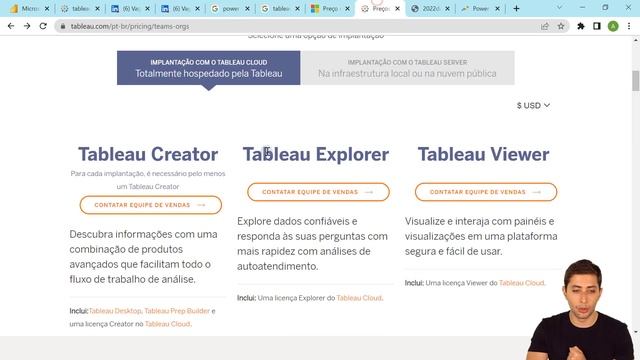Image resolution: width=640 pixels, height=360 pixels.
Task: Go back to the previous page
Action: click(11, 26)
